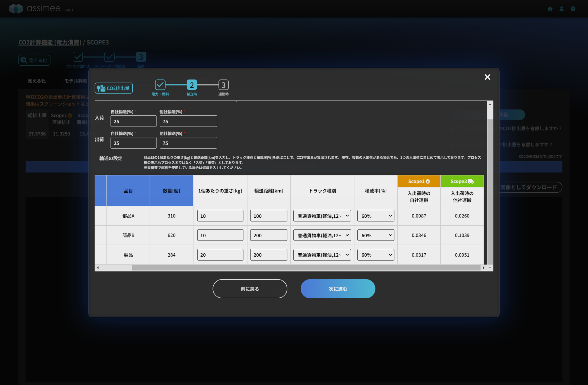Open the user account icon
The image size is (588, 385).
[561, 9]
